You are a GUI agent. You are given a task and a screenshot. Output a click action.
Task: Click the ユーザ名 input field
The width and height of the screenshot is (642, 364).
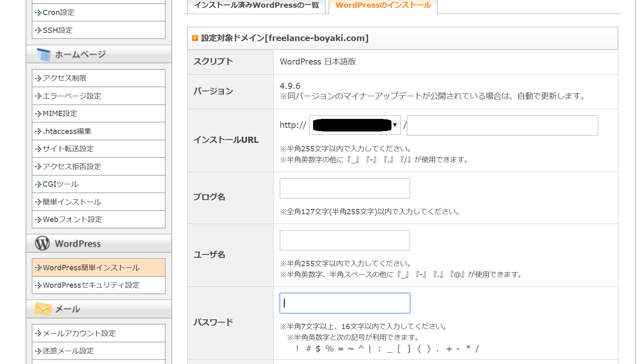point(345,240)
